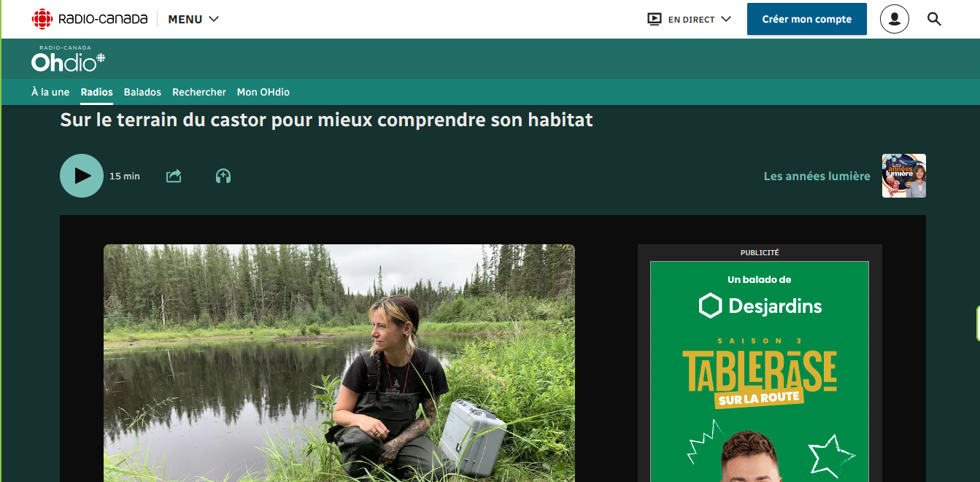This screenshot has width=980, height=482.
Task: Click the Desjardins hexagon logo
Action: pos(710,306)
